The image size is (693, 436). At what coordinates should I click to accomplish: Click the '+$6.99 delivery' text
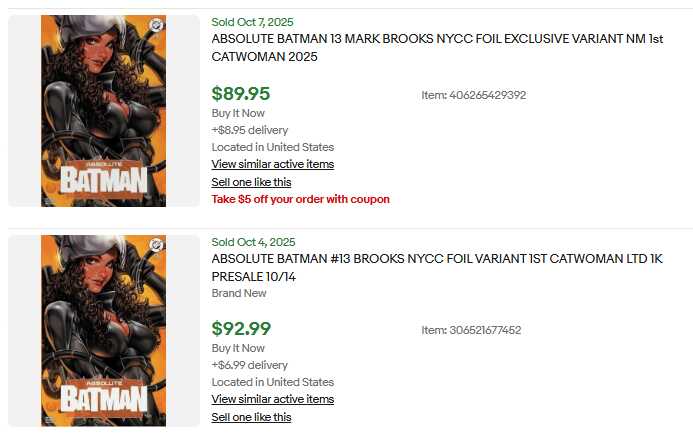(x=249, y=365)
